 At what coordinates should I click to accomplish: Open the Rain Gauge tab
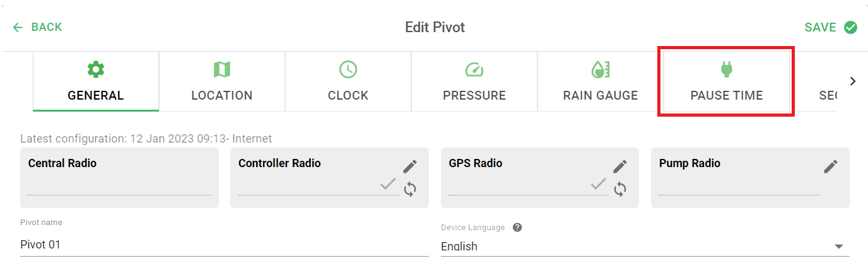click(x=601, y=82)
